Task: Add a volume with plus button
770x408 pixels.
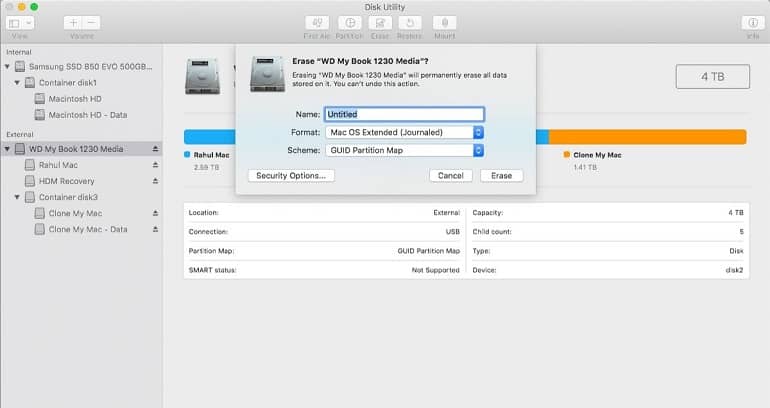Action: click(x=73, y=23)
